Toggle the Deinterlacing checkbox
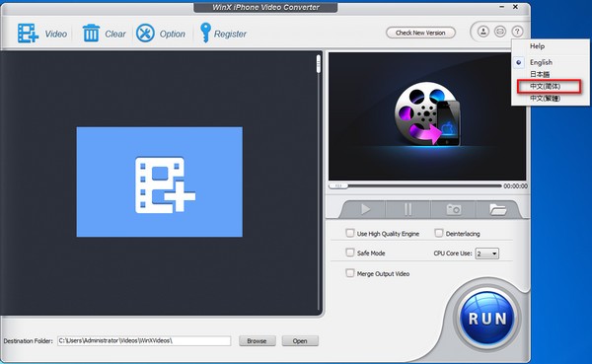The image size is (592, 364). click(x=439, y=233)
